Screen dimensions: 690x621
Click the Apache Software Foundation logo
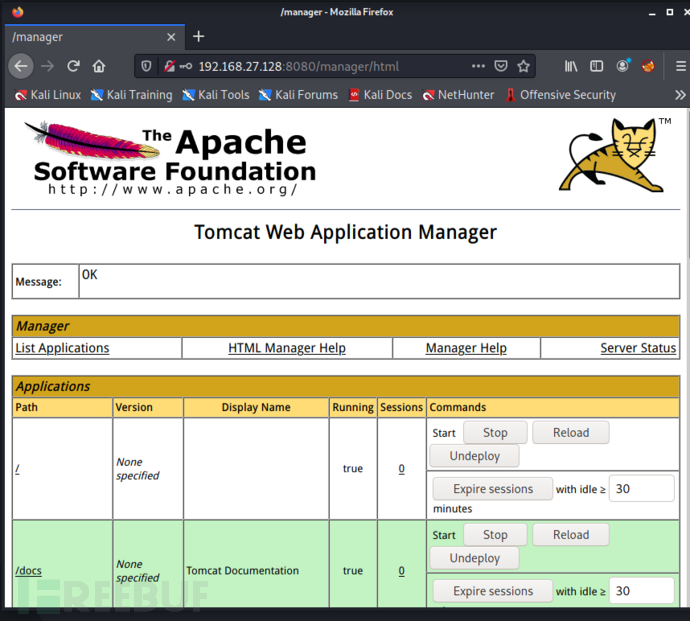[x=170, y=158]
